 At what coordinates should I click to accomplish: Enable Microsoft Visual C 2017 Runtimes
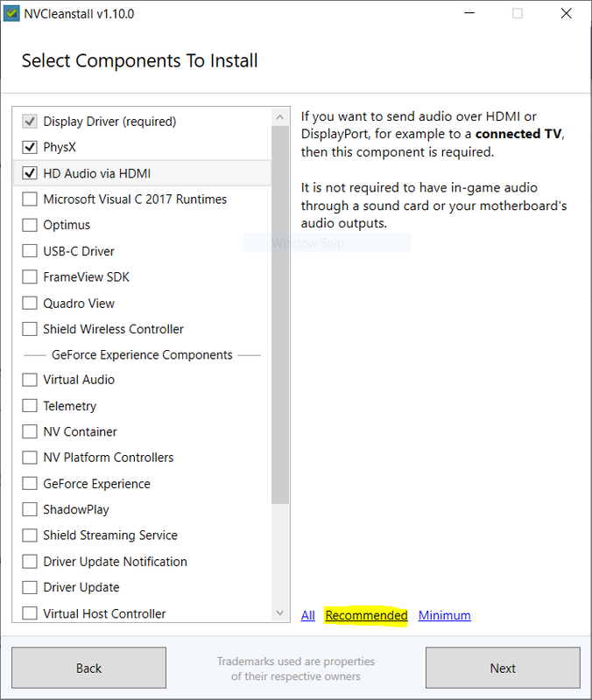pos(30,199)
